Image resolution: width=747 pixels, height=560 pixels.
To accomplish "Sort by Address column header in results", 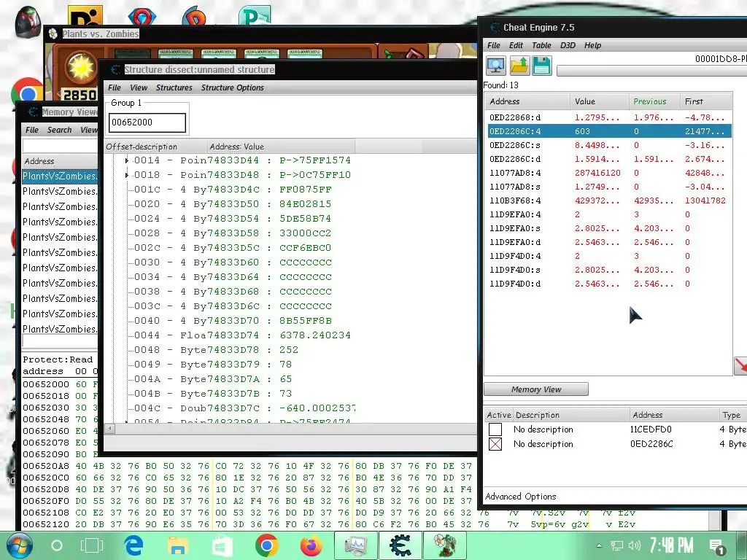I will (x=527, y=101).
